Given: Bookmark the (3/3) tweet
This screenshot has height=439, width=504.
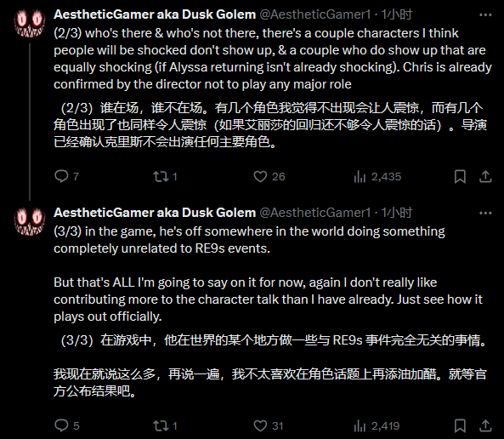Looking at the screenshot, I should 460,425.
